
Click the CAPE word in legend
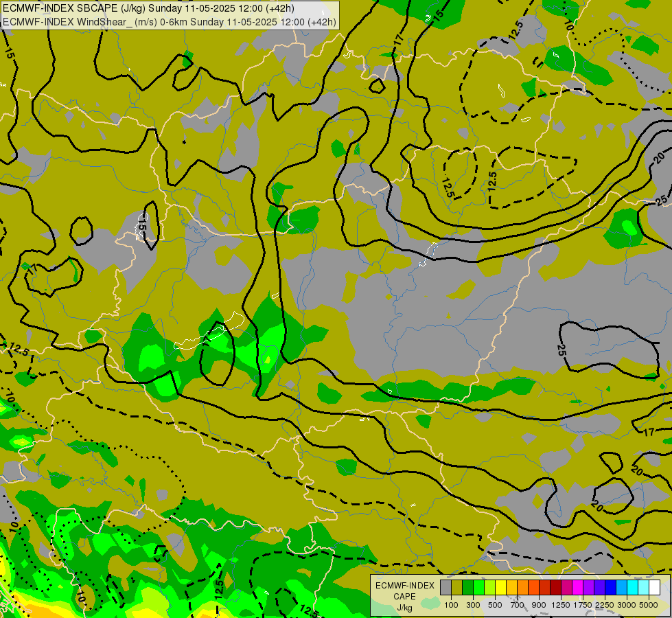pos(404,597)
